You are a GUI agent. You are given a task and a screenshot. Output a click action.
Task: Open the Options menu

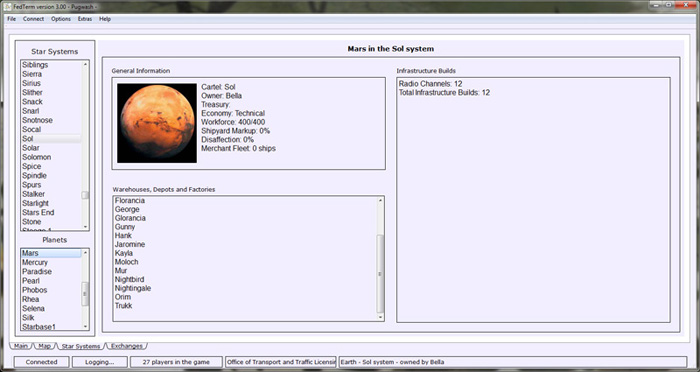[61, 19]
